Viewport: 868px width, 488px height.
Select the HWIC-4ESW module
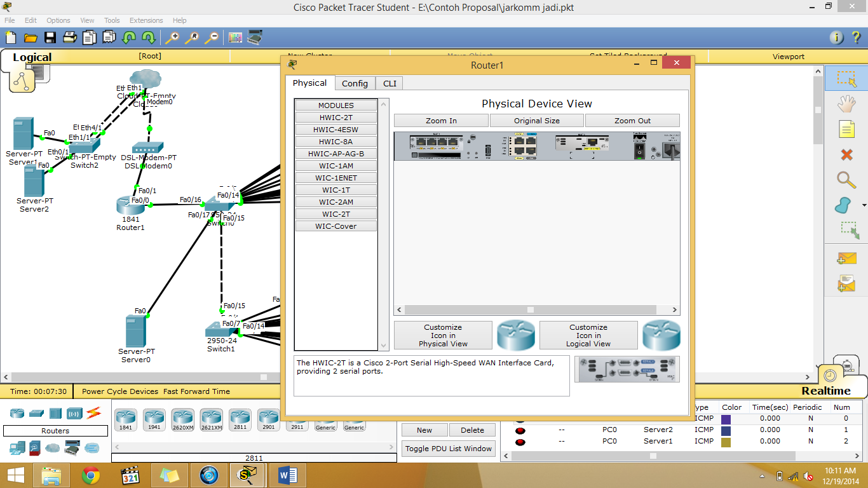[336, 130]
